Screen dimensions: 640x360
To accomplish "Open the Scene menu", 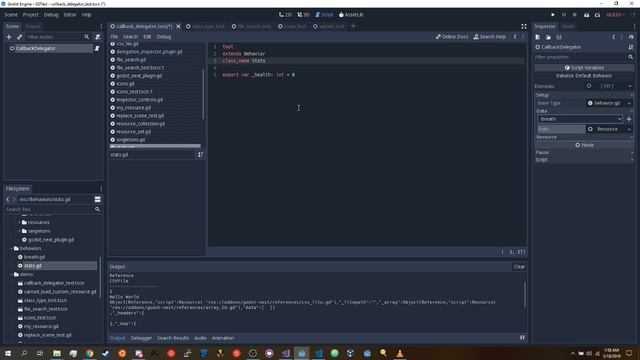I will coord(11,15).
